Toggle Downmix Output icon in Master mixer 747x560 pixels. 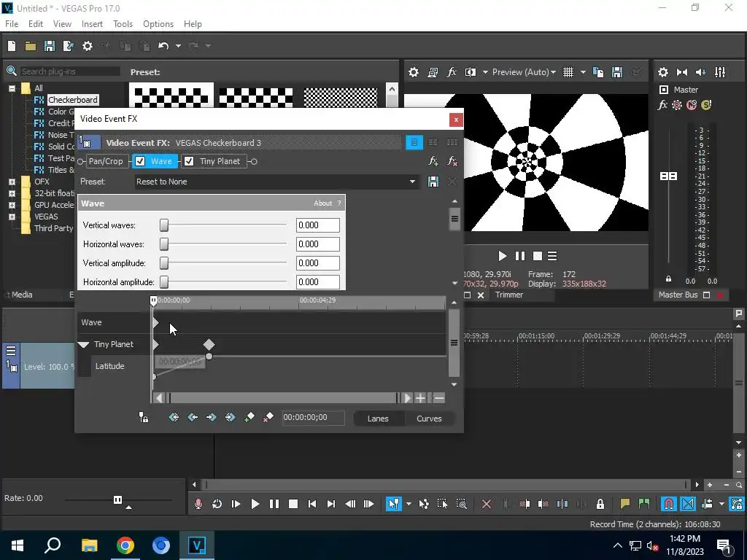point(682,72)
